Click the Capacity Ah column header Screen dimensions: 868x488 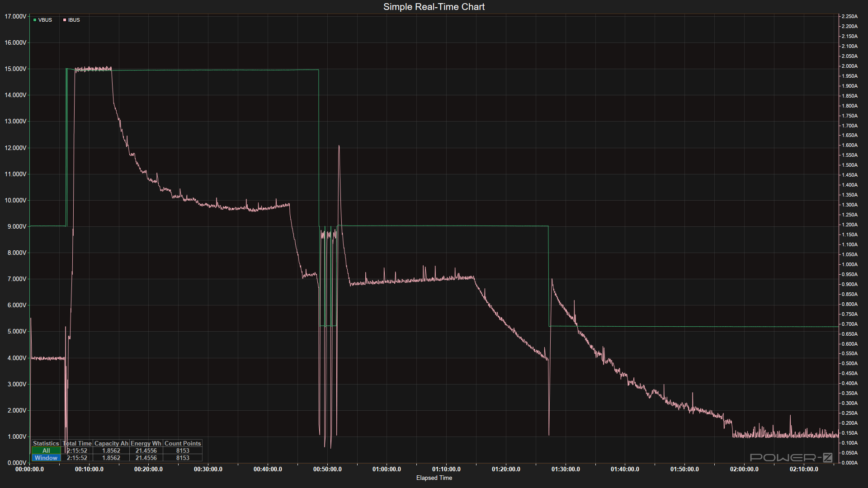pos(111,443)
